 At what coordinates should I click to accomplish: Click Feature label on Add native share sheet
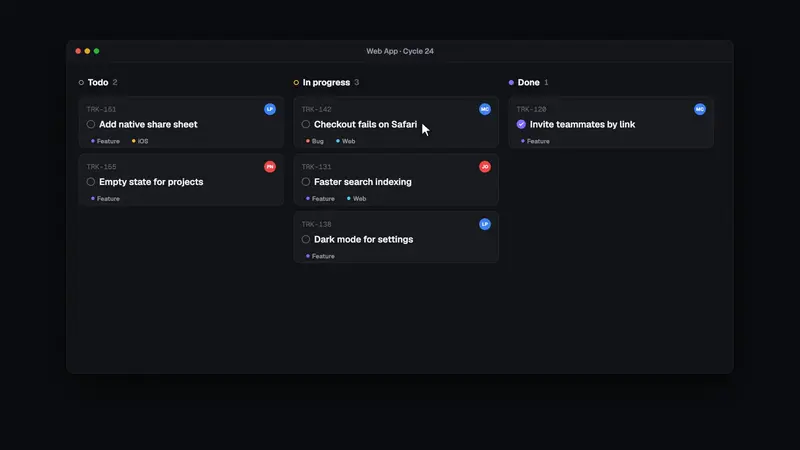tap(105, 141)
